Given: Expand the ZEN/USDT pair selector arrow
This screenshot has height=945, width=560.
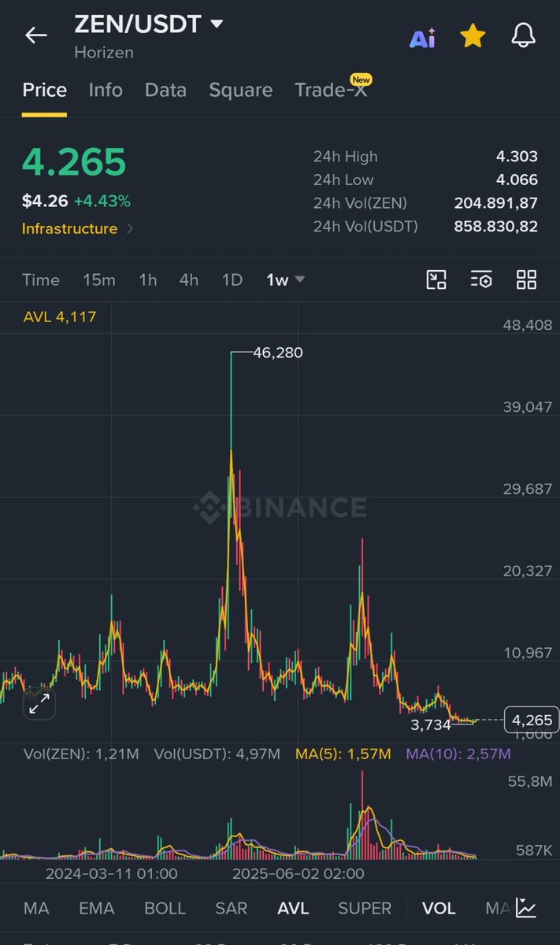Looking at the screenshot, I should (216, 24).
